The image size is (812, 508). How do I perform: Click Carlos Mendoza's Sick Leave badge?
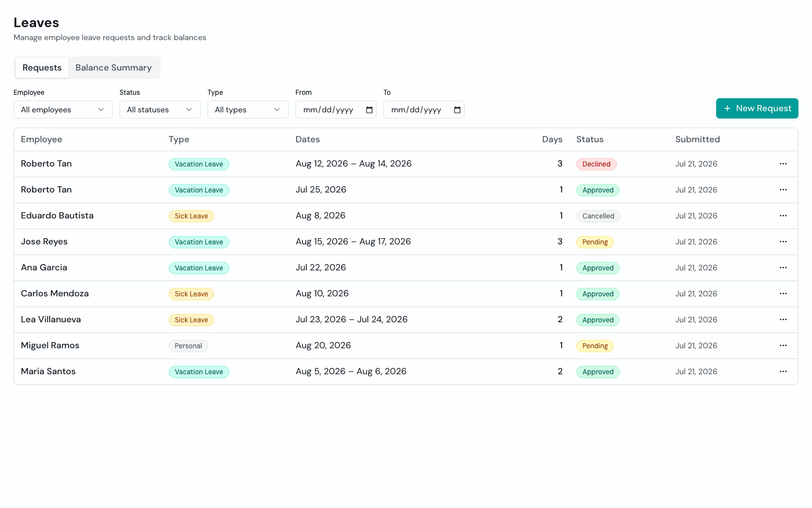(x=191, y=294)
